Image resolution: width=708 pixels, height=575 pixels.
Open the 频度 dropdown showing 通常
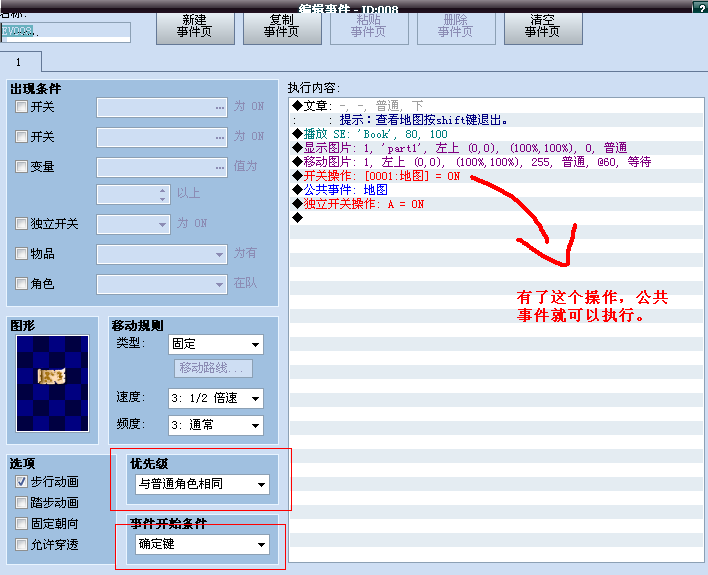coord(215,425)
